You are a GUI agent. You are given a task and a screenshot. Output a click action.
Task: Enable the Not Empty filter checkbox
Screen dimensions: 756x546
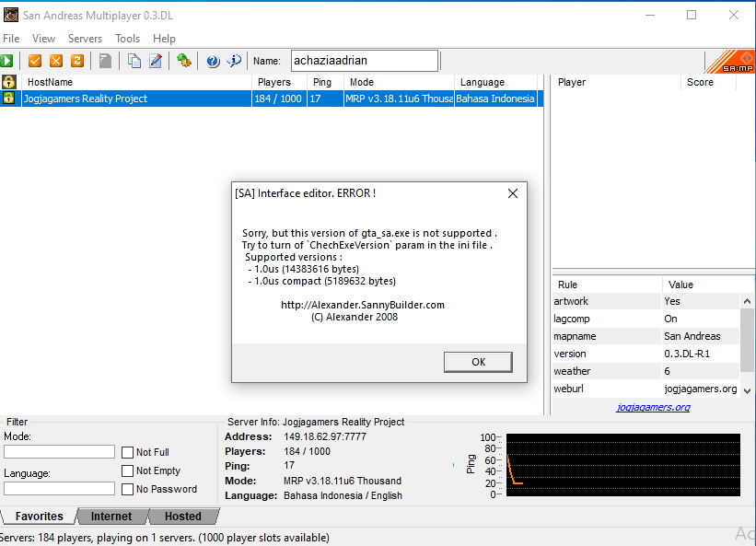pos(127,470)
